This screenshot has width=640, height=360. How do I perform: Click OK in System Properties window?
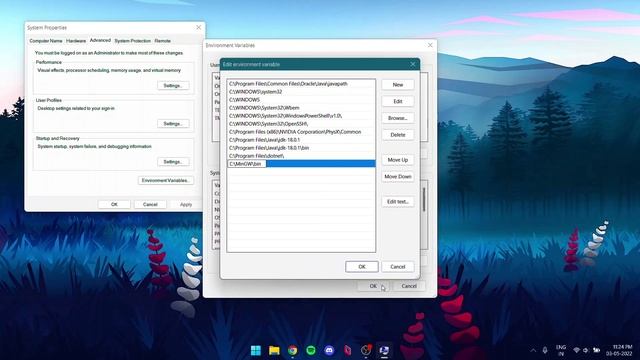tap(114, 204)
